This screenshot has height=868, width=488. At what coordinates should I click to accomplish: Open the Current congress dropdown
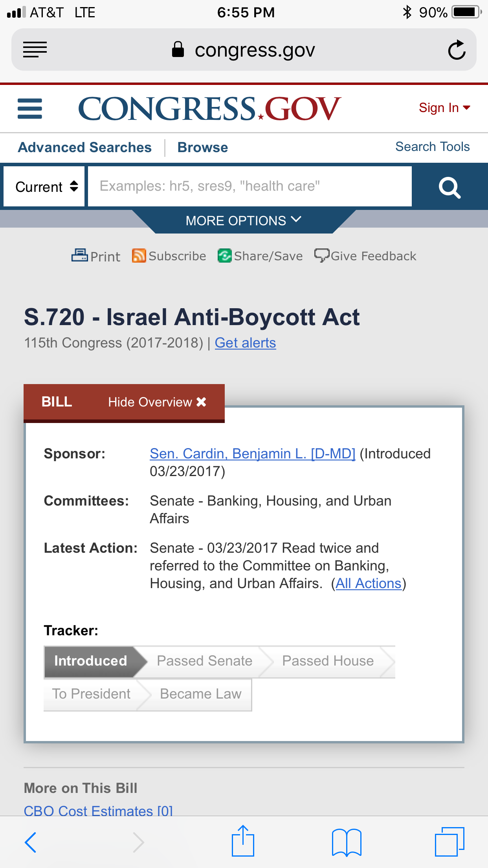point(44,187)
